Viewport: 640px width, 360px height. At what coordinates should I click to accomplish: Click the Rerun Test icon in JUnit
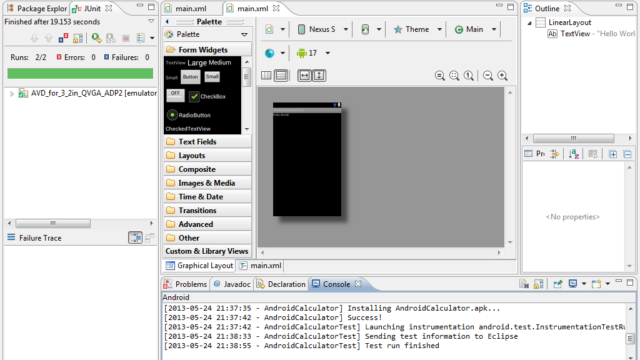pos(96,38)
